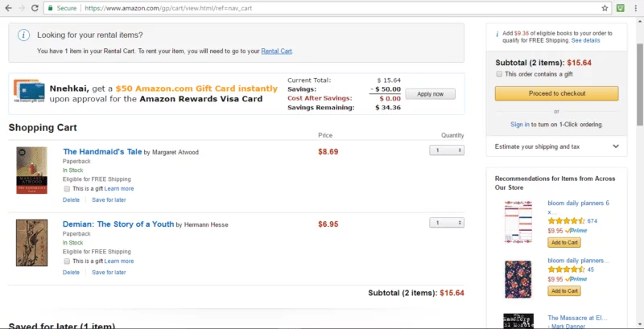Check 'This order contains a gift' box
Viewport: 644px width, 329px height.
(499, 74)
